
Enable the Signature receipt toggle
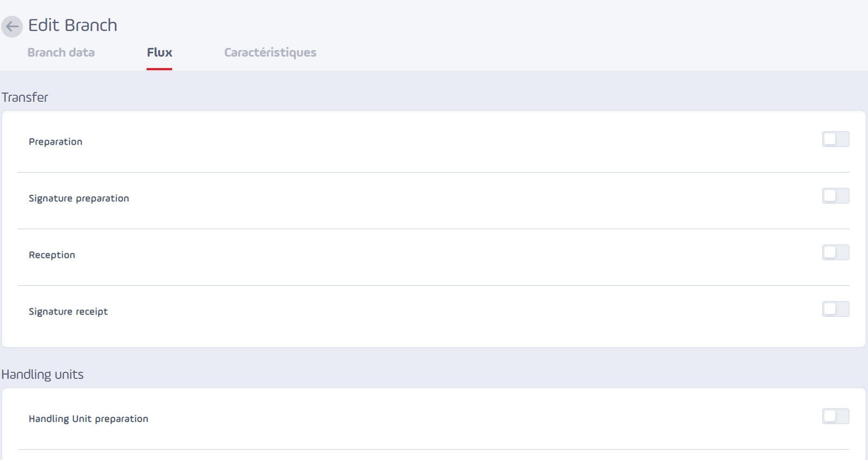(x=835, y=309)
